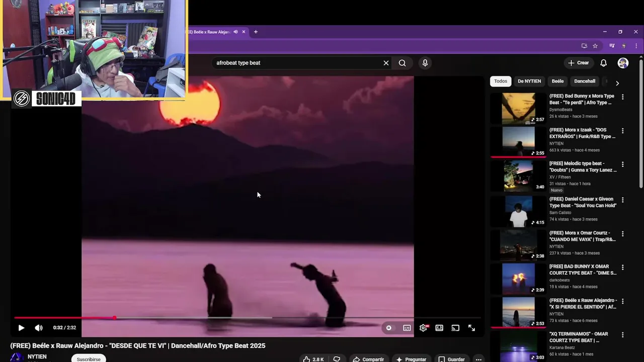The width and height of the screenshot is (644, 362).
Task: Open BAD BUNNY X OMAR COURTZ 'DIME S...' title
Action: click(x=583, y=269)
